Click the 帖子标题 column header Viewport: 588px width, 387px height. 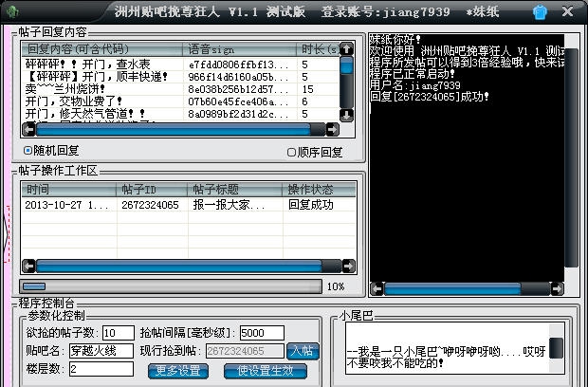[x=235, y=190]
